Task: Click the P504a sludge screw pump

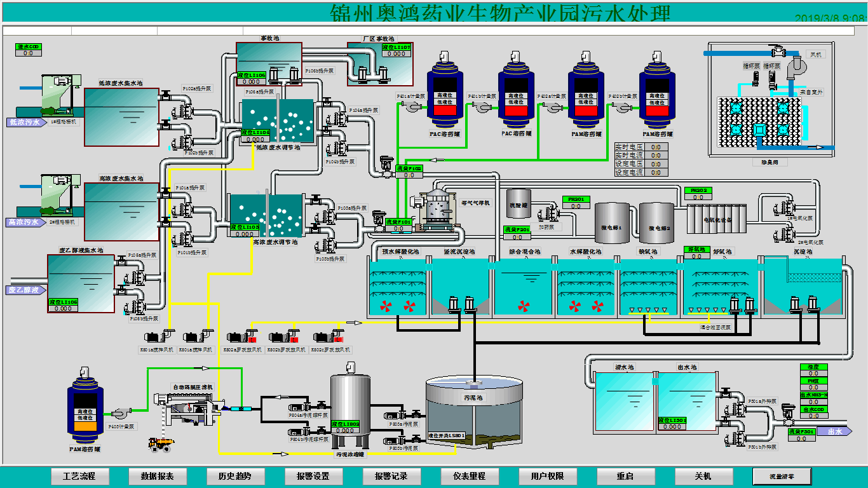Action: tap(299, 406)
